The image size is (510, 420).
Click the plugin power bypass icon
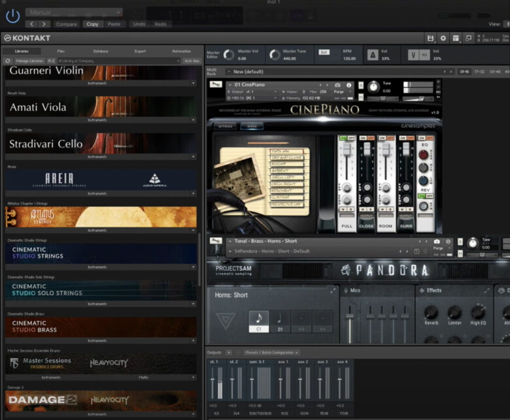(x=13, y=16)
